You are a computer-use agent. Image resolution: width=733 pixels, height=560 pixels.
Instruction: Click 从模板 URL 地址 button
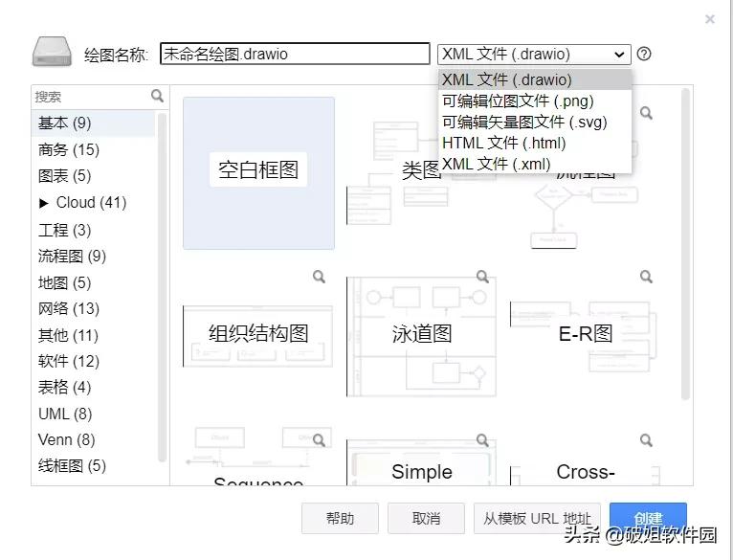537,519
